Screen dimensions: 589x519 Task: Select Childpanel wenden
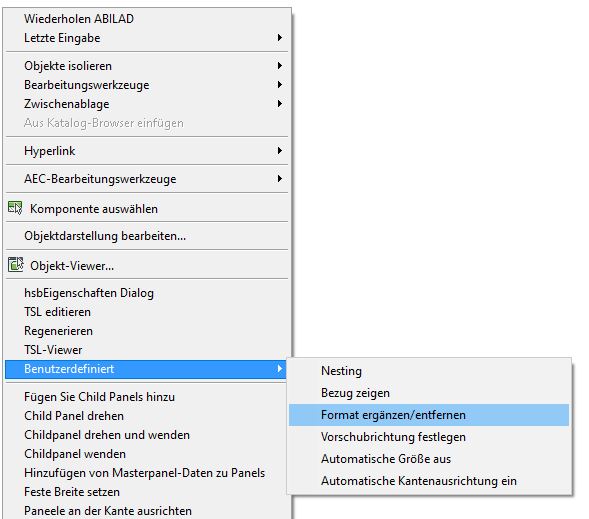[x=146, y=454]
